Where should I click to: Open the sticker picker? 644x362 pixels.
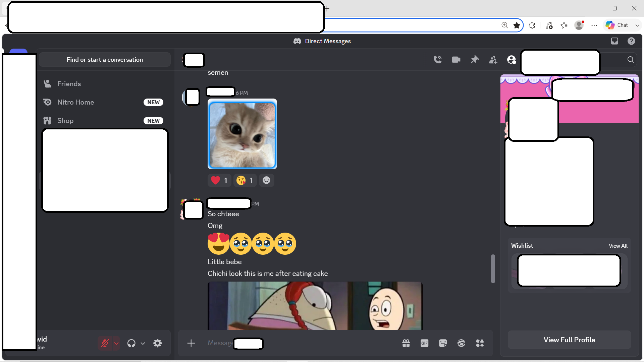point(443,343)
